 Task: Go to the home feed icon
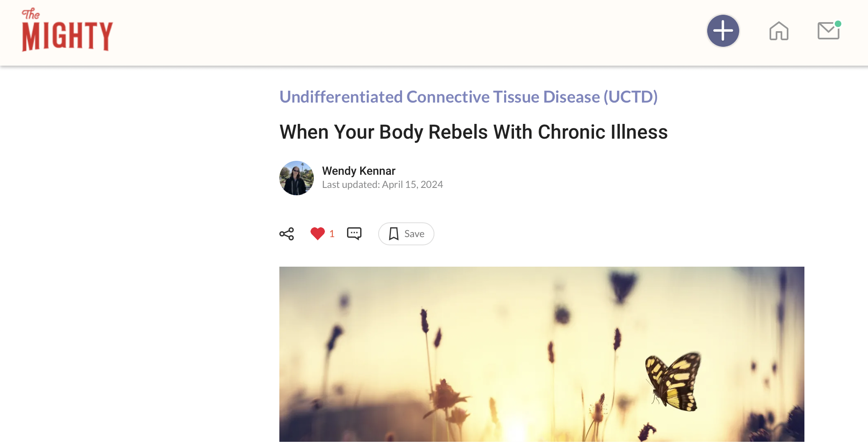[779, 31]
